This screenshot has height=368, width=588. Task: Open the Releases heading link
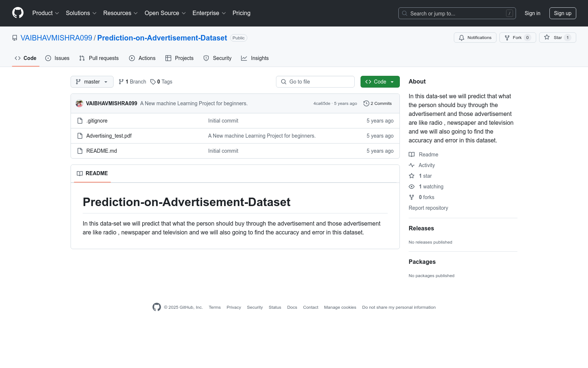tap(421, 228)
